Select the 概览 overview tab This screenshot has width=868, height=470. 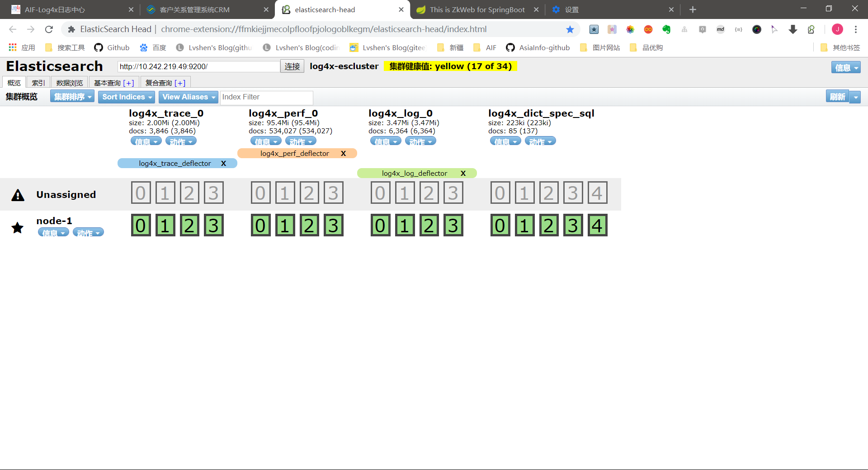point(14,83)
